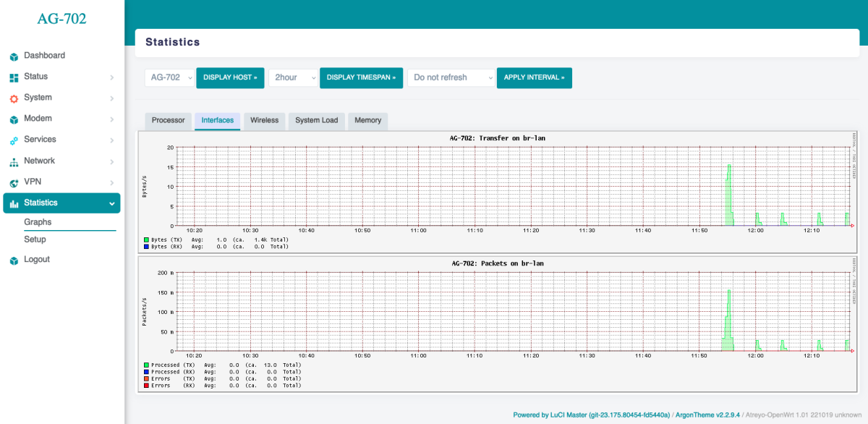
Task: Click the Apply Interval button
Action: (x=534, y=77)
